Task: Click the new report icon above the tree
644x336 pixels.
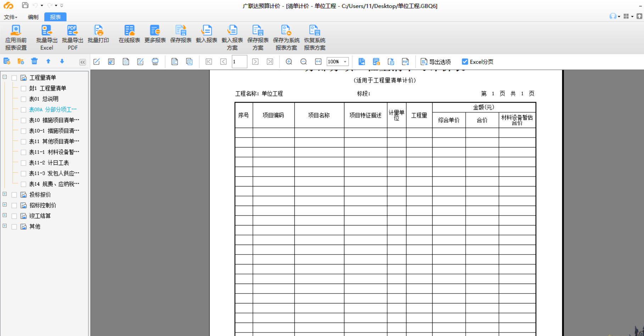Action: (x=7, y=61)
